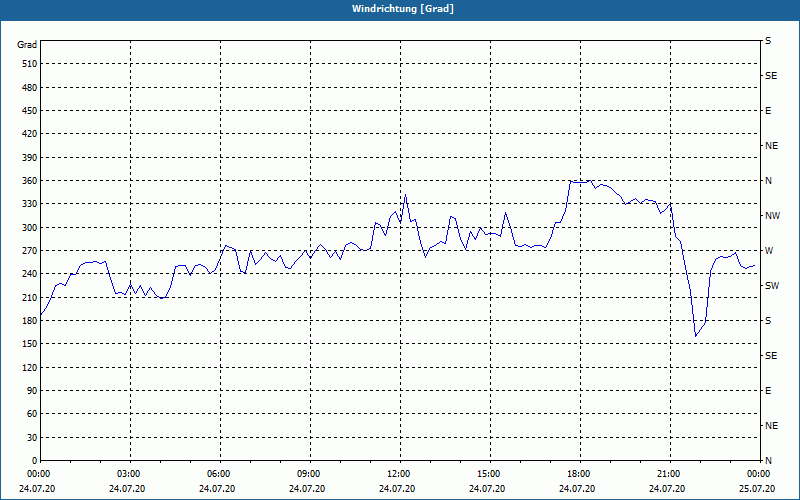Select the SE compass label beside the 480 gridline

[x=771, y=76]
